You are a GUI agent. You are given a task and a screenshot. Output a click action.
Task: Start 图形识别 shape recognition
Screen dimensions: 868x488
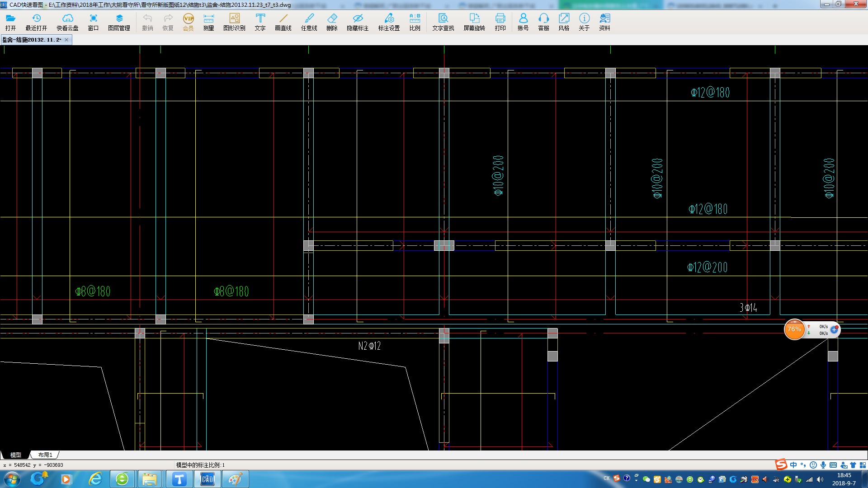234,22
